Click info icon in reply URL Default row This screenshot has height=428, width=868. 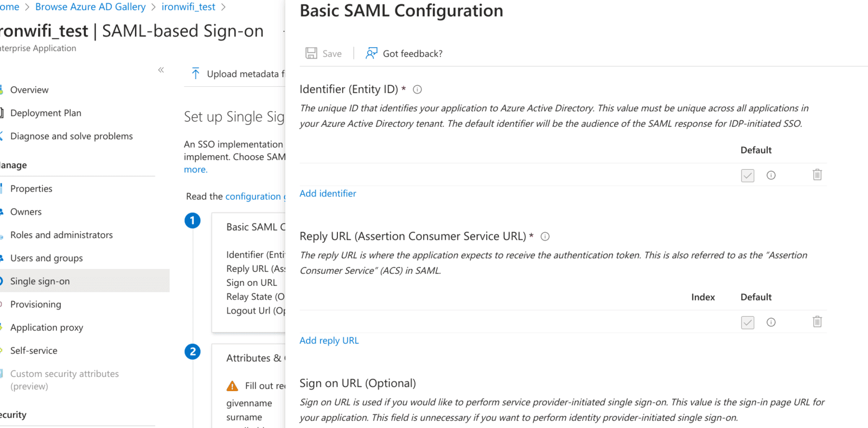771,322
